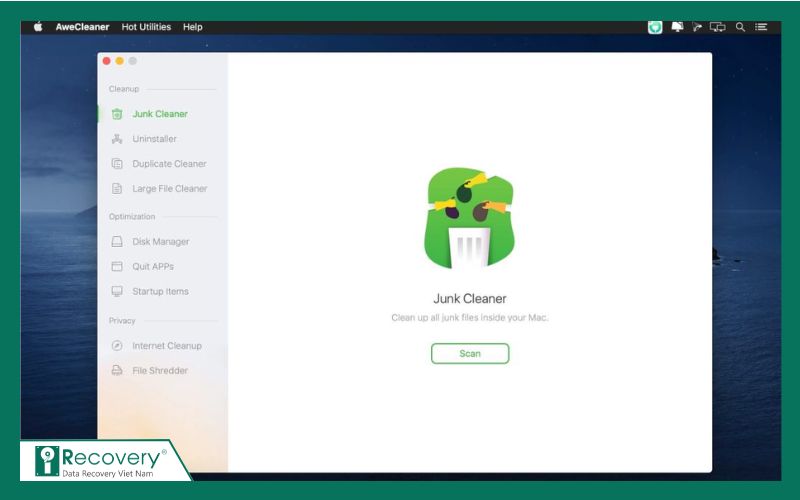This screenshot has width=800, height=500.
Task: Click the Junk Cleaner heading text
Action: [470, 298]
